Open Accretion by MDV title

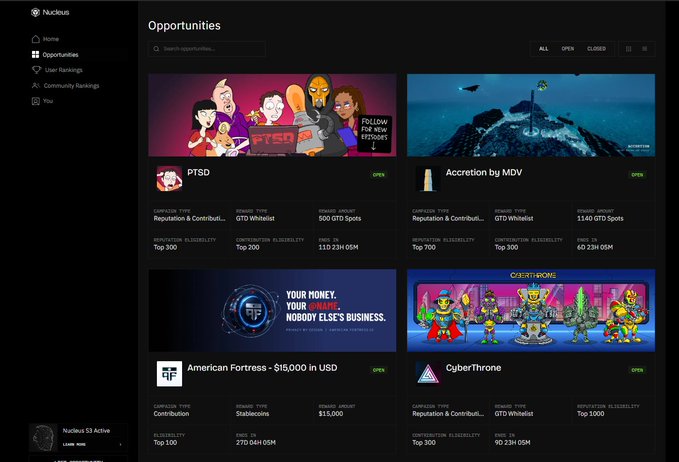coord(484,172)
